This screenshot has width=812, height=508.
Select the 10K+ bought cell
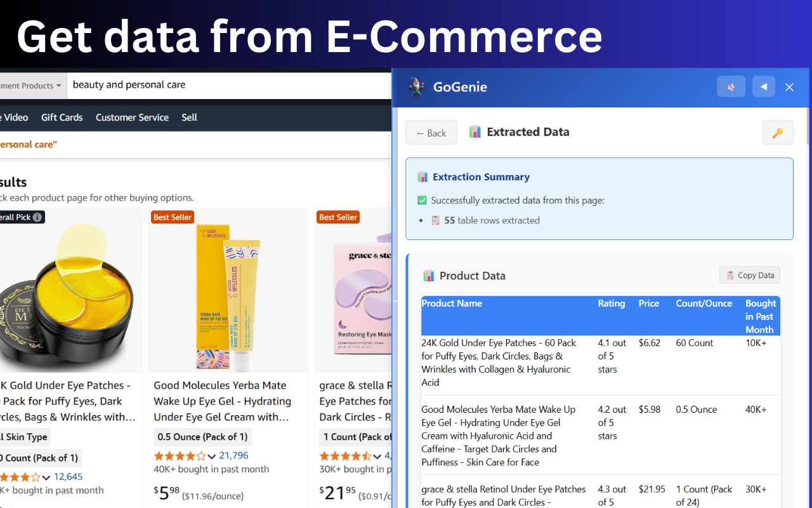click(756, 343)
